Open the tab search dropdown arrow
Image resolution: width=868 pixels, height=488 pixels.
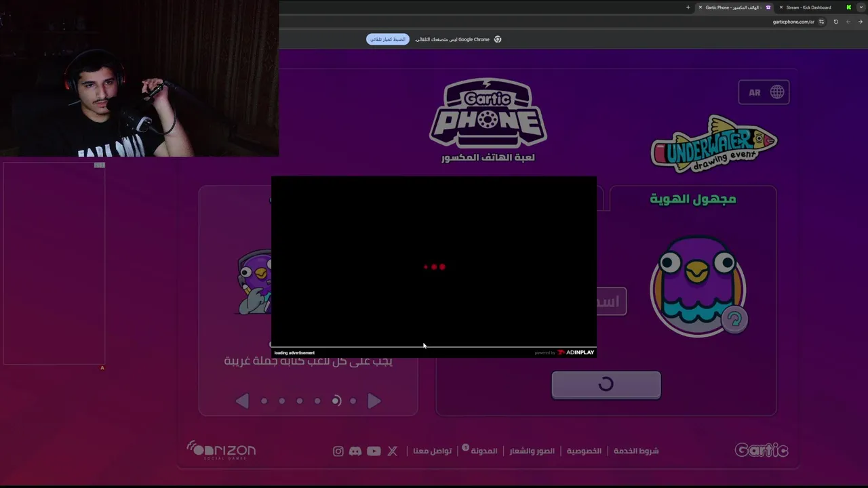[x=861, y=7]
